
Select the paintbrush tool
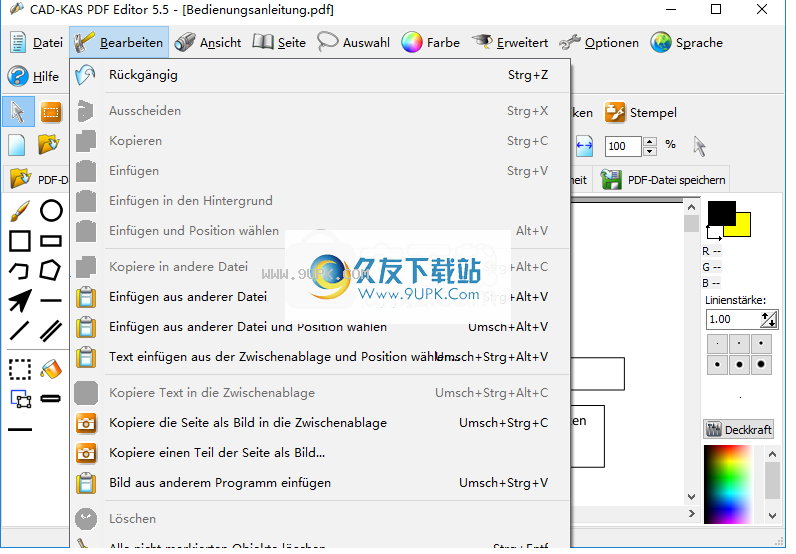20,211
